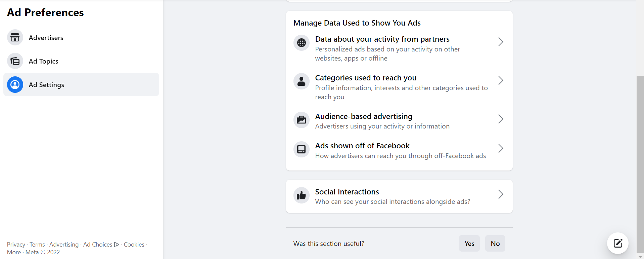Open Ad Topics in the sidebar
Screen dimensions: 644x259
click(81, 61)
